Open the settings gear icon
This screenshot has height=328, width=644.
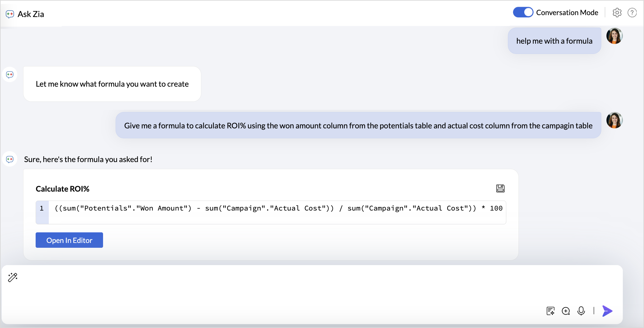[x=617, y=13]
